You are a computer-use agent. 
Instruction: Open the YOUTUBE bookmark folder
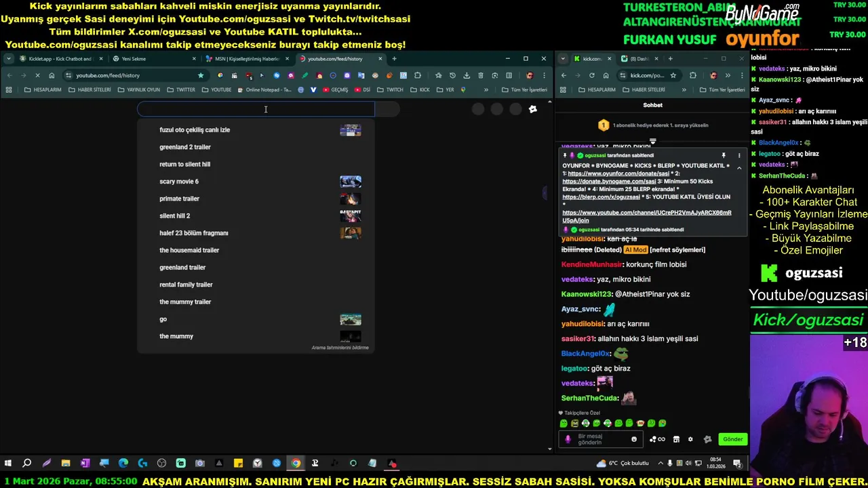tap(217, 89)
